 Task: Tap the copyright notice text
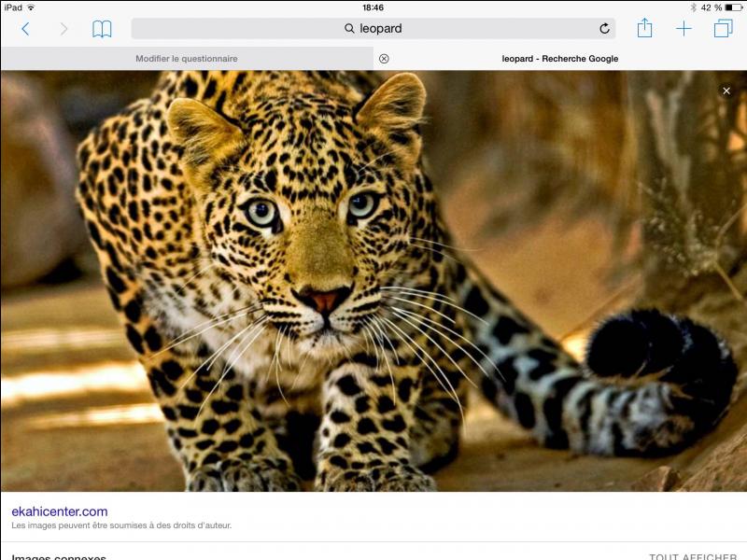(x=121, y=525)
